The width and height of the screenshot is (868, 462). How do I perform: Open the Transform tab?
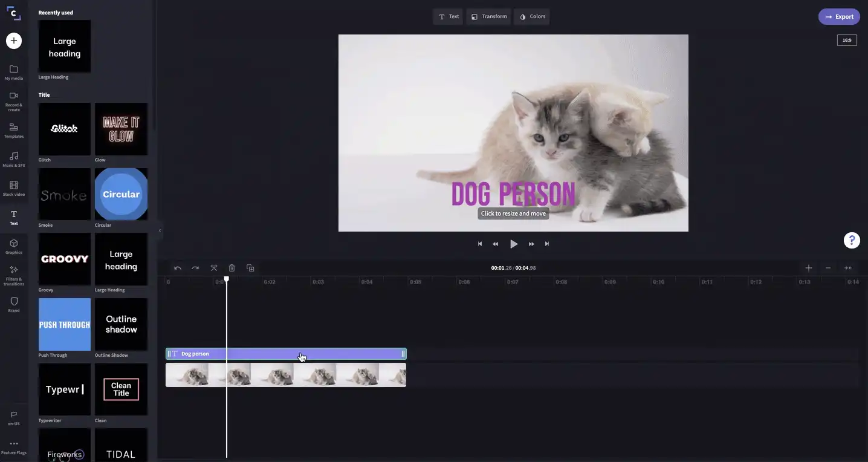(488, 16)
